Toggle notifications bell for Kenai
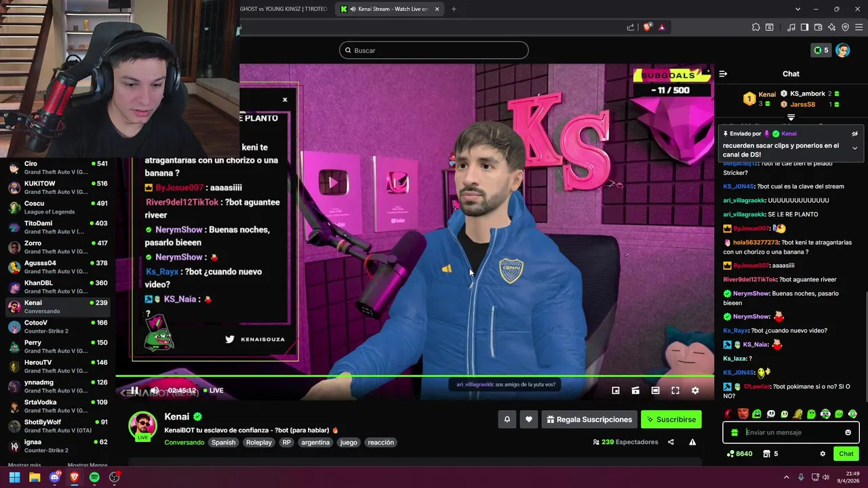868x488 pixels. point(507,420)
